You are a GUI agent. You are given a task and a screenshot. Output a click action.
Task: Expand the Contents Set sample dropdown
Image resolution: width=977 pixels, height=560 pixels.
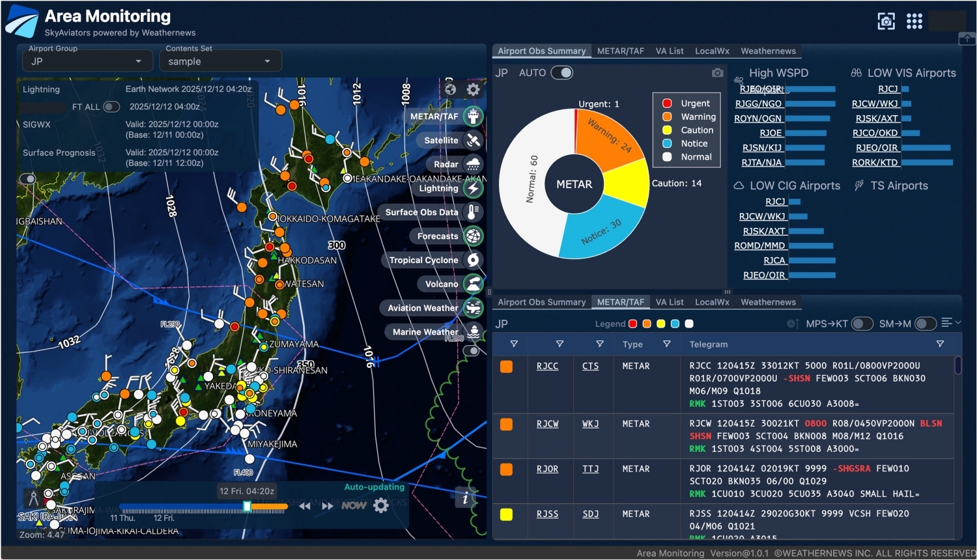(220, 61)
